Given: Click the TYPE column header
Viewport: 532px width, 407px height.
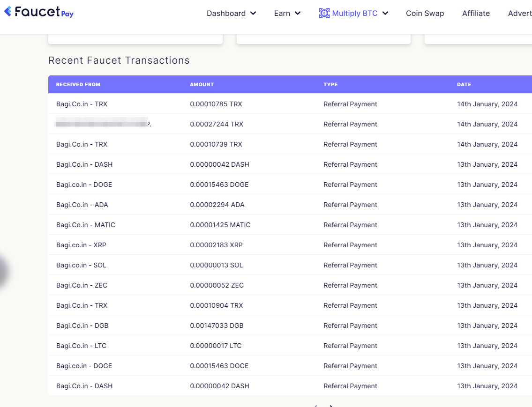Looking at the screenshot, I should pos(330,84).
